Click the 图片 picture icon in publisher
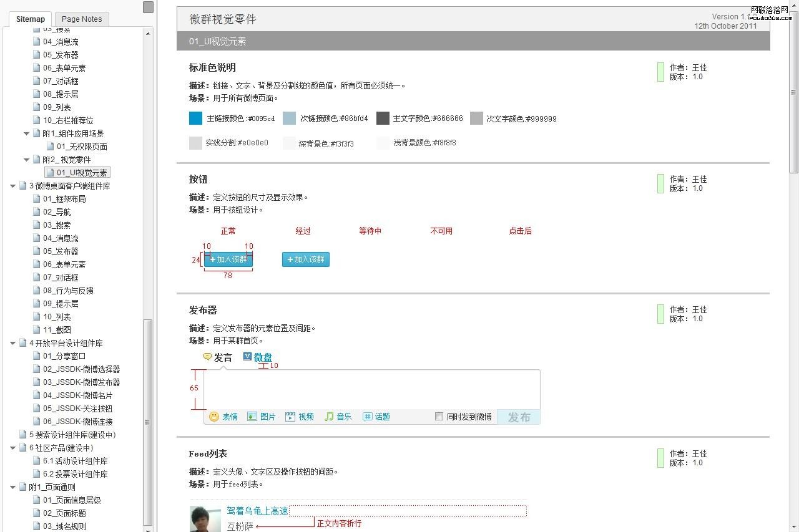This screenshot has height=532, width=799. tap(252, 417)
